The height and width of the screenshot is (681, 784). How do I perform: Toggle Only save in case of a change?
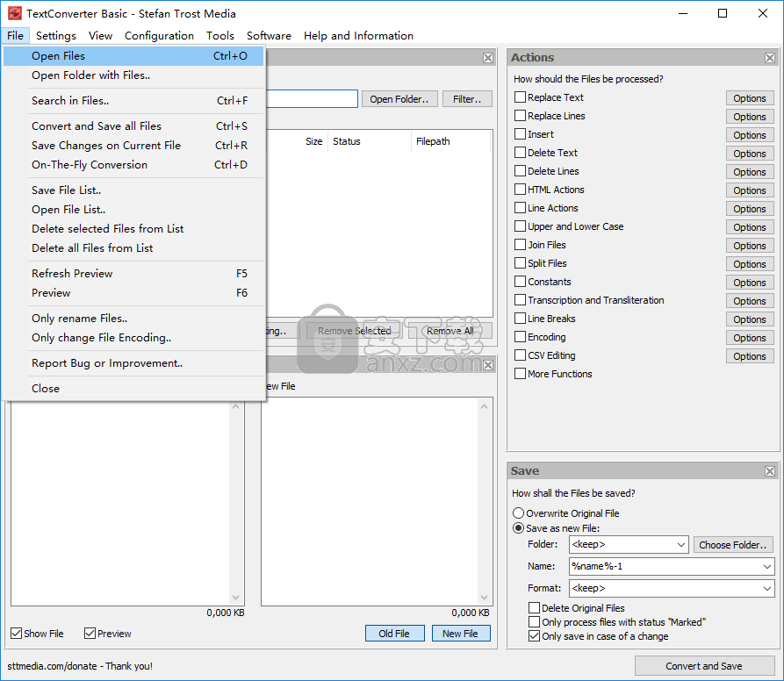534,636
